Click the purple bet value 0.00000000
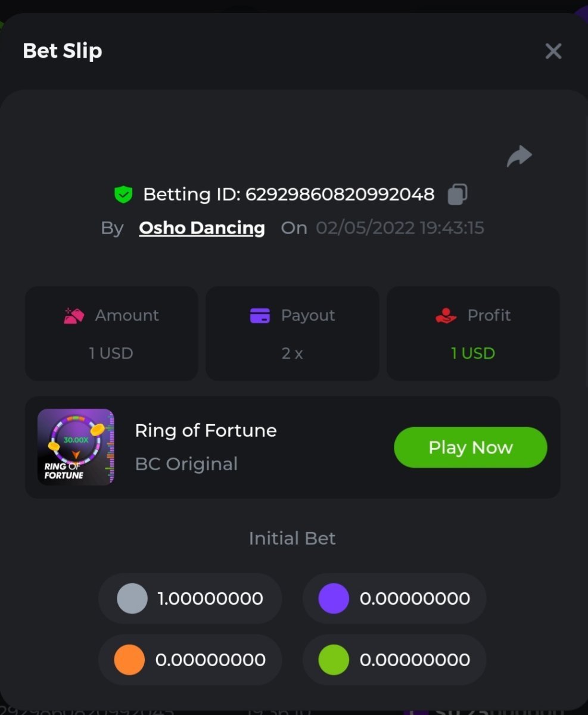 [x=415, y=598]
